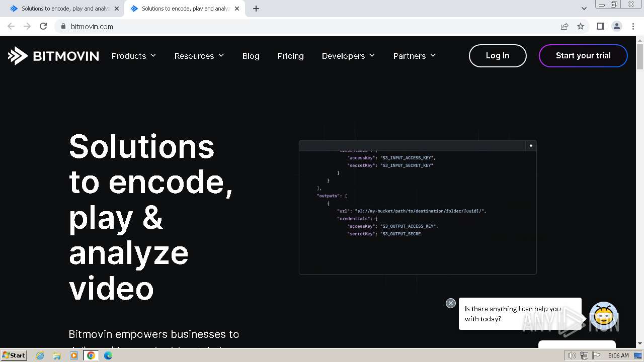Click the 'Bitmovin empowers businesses to' text
The width and height of the screenshot is (644, 362).
pos(154,334)
